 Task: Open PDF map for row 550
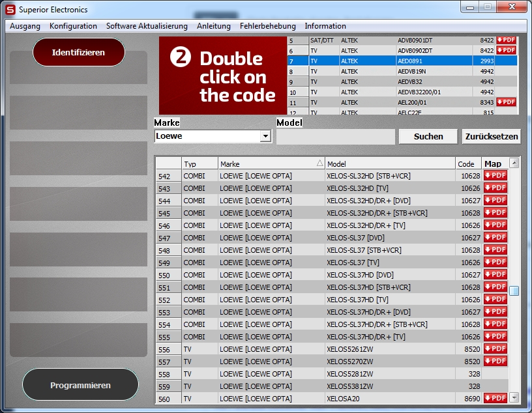[x=495, y=275]
